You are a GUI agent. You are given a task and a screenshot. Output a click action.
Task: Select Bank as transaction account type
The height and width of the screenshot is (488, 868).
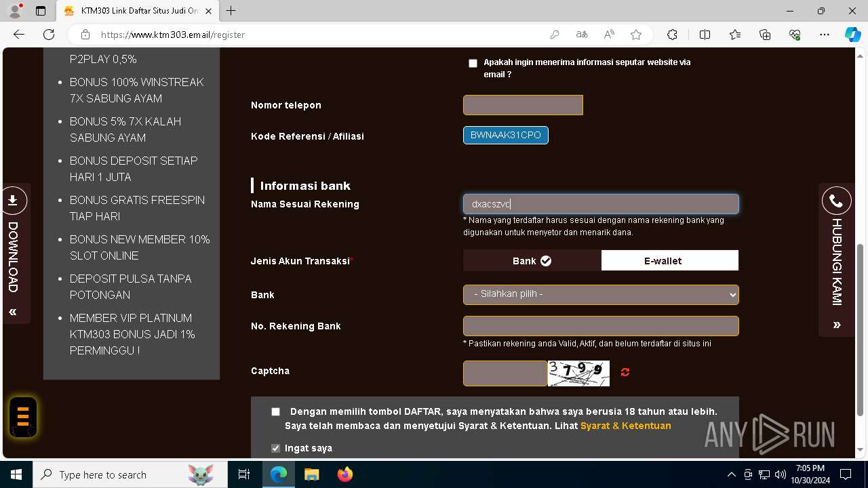click(x=532, y=260)
